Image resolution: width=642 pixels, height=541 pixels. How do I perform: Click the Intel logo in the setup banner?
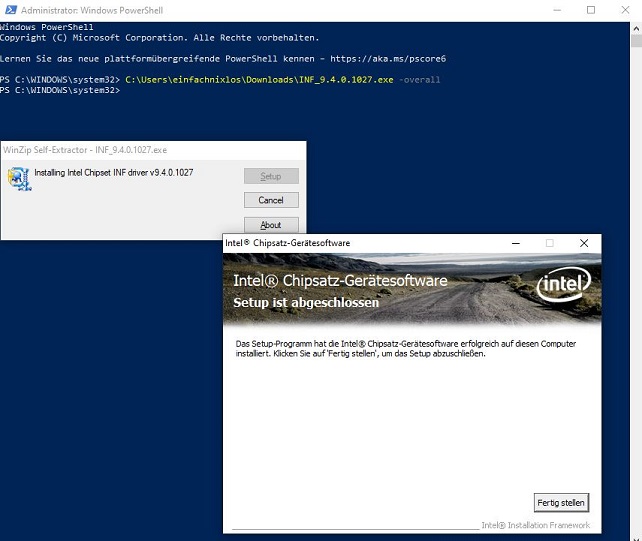point(564,284)
